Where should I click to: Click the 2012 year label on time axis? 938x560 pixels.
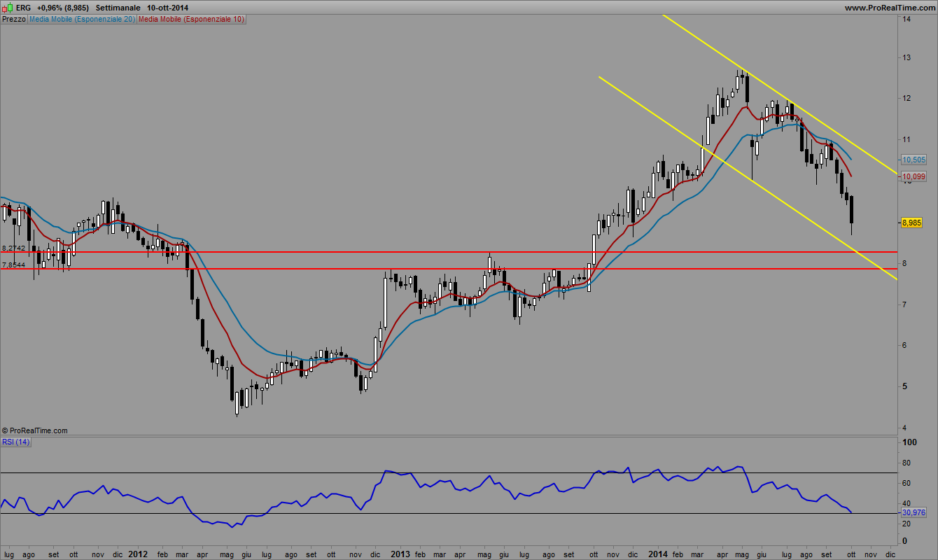point(137,554)
